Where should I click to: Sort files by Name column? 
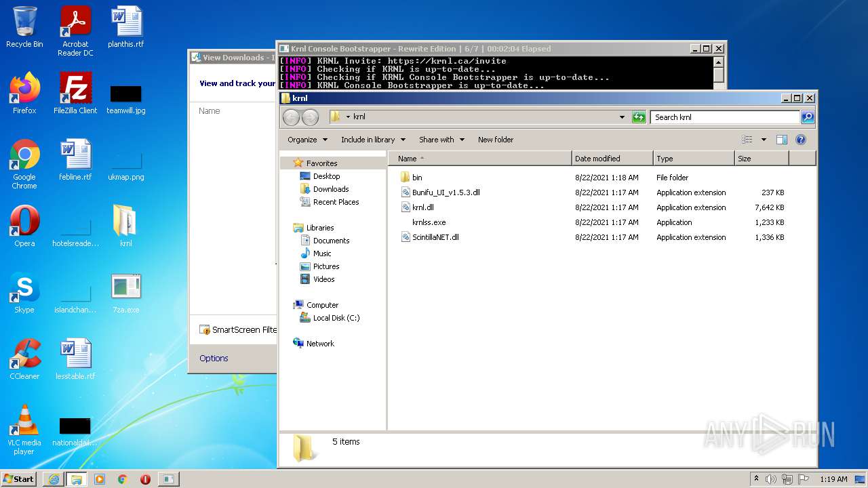click(x=480, y=159)
